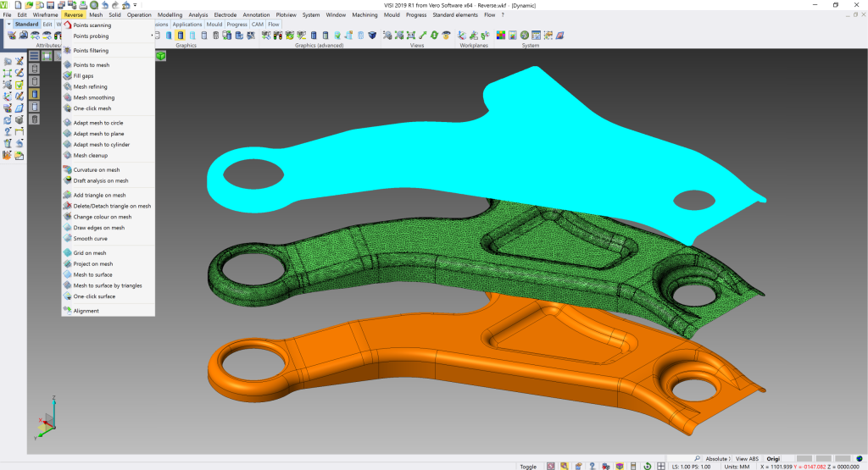868x470 pixels.
Task: Choose Draft analysis on mesh
Action: [100, 180]
